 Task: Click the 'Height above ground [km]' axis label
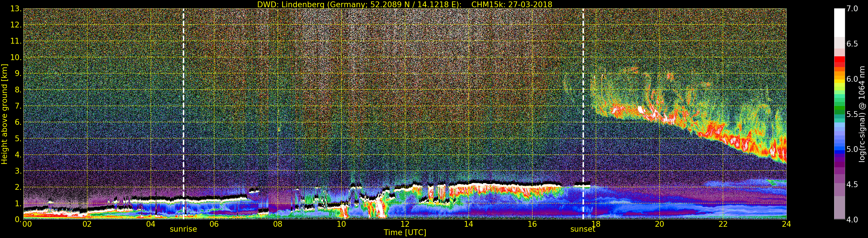[x=4, y=114]
